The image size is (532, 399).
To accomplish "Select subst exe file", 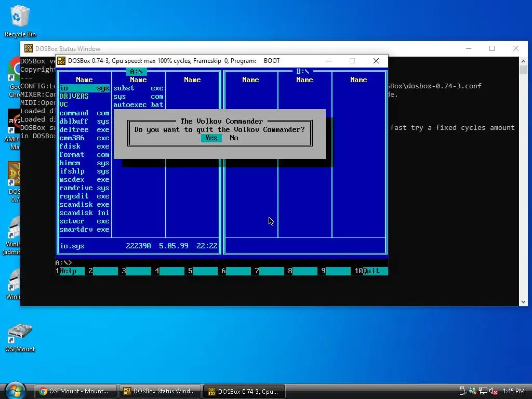I will pyautogui.click(x=138, y=88).
